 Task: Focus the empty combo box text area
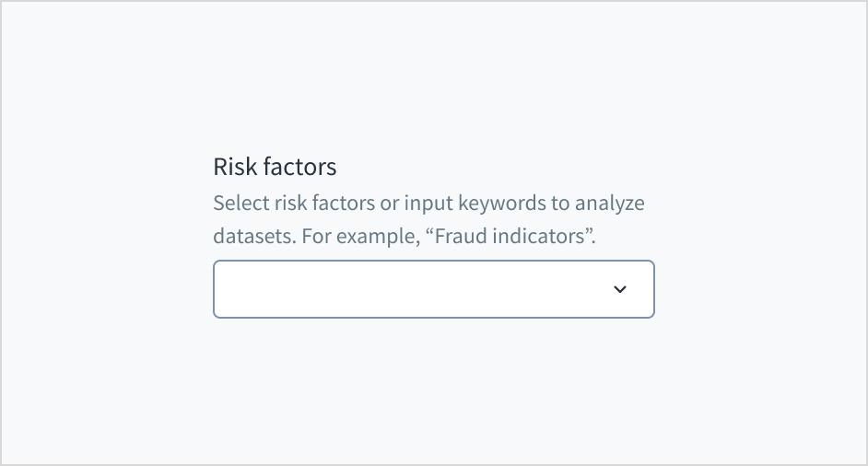point(405,289)
